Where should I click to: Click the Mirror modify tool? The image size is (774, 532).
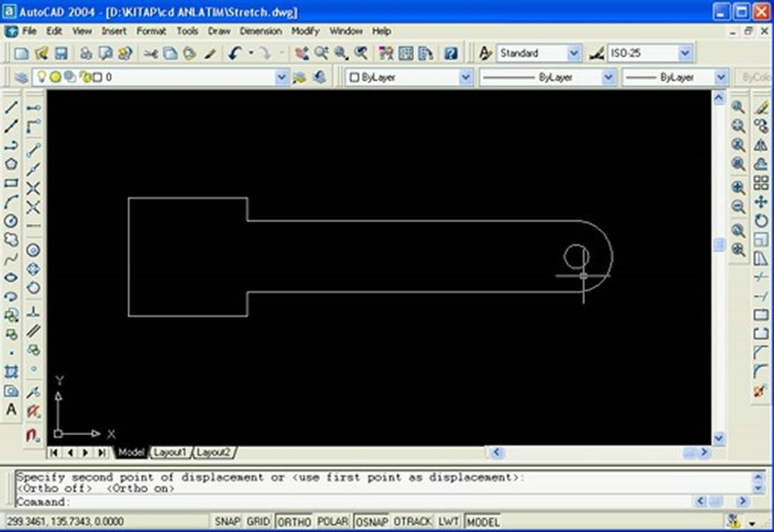761,145
